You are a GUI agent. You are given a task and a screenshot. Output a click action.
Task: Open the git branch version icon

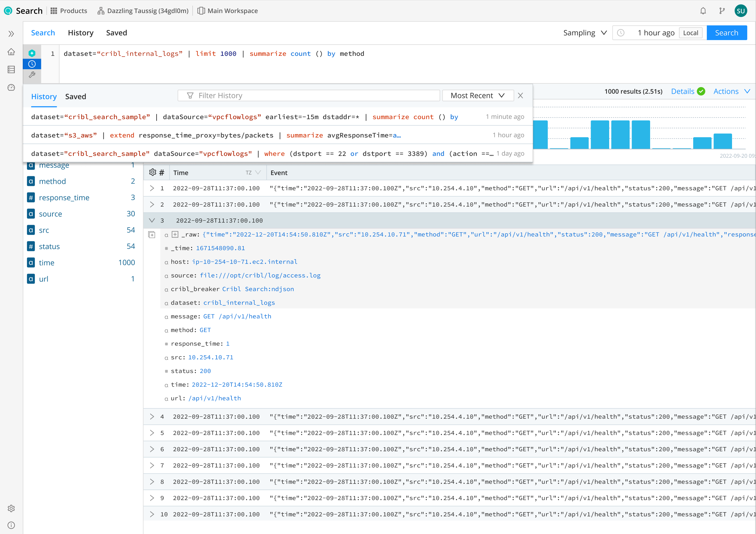coord(722,11)
